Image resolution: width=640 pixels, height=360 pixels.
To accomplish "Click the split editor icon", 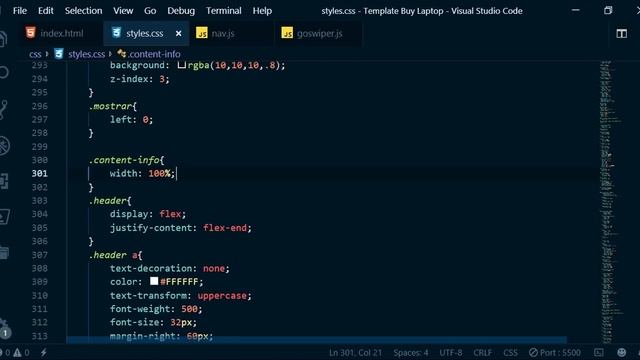I will click(622, 33).
